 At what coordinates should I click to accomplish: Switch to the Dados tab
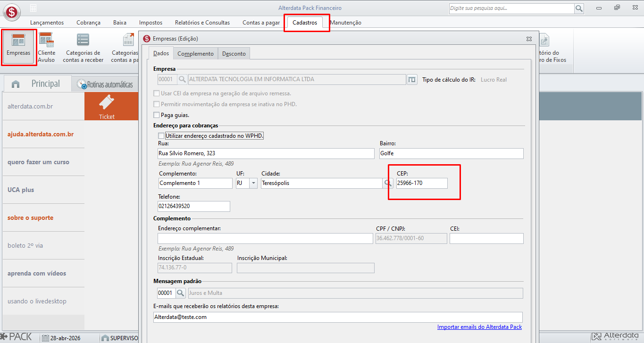coord(161,53)
